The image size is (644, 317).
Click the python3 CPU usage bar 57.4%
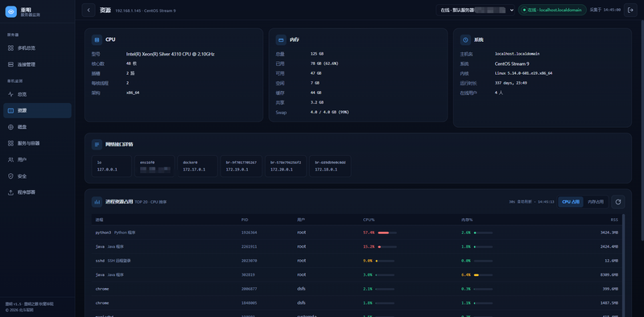387,233
